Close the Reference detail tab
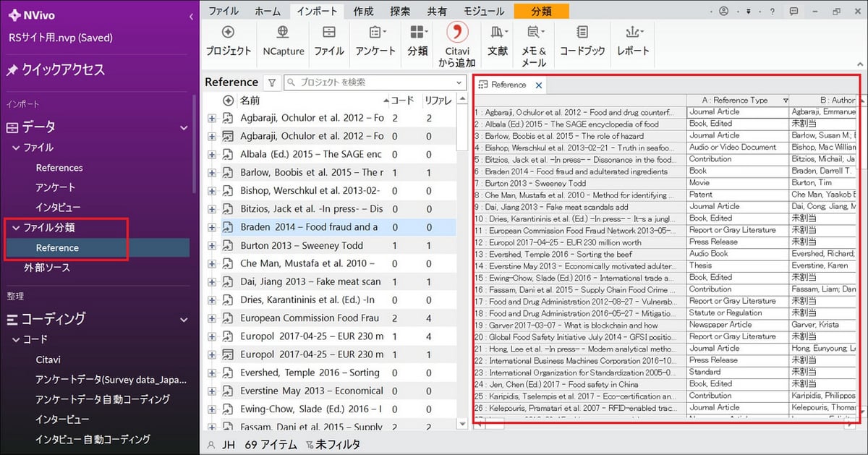The width and height of the screenshot is (868, 455). 539,85
